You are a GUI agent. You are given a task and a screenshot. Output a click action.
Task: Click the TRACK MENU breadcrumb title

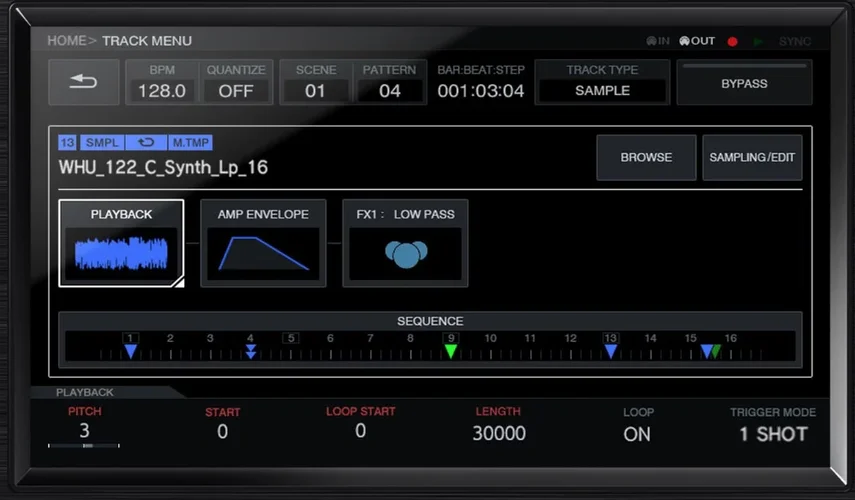click(147, 41)
